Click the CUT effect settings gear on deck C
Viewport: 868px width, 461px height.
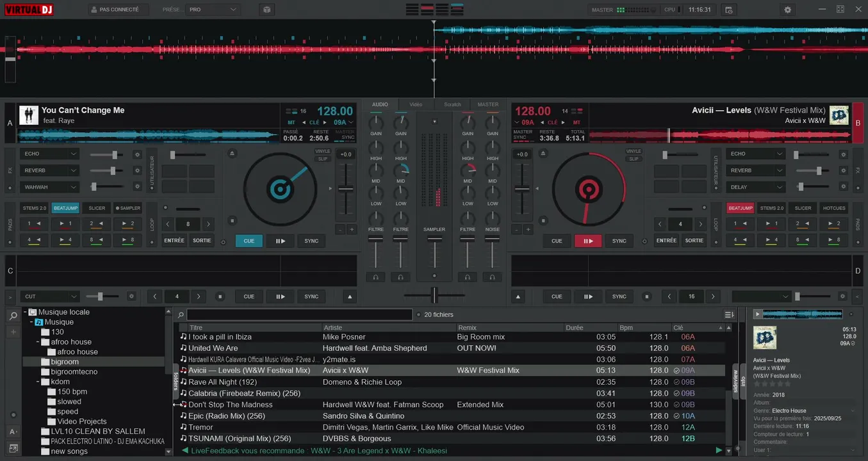coord(131,296)
